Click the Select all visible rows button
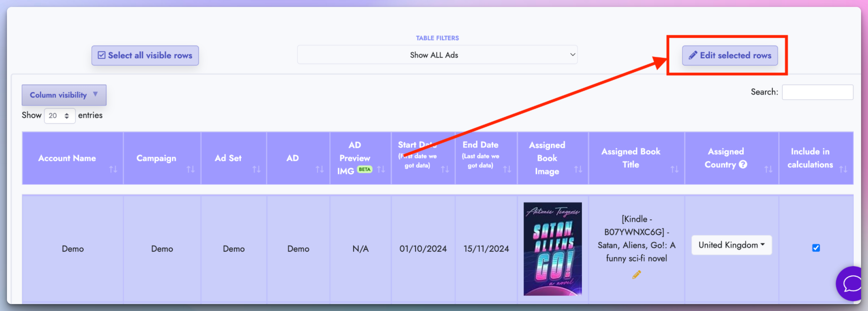 tap(145, 55)
